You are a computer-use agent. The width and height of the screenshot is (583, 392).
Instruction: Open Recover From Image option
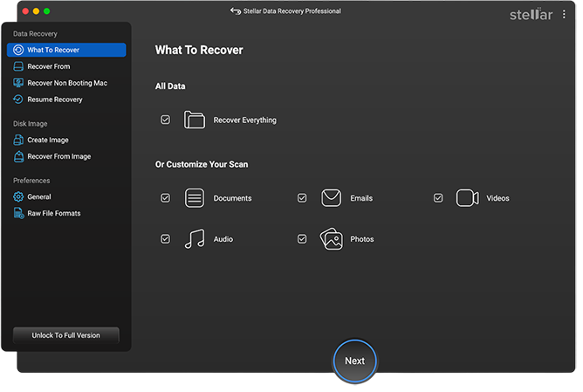pos(66,156)
